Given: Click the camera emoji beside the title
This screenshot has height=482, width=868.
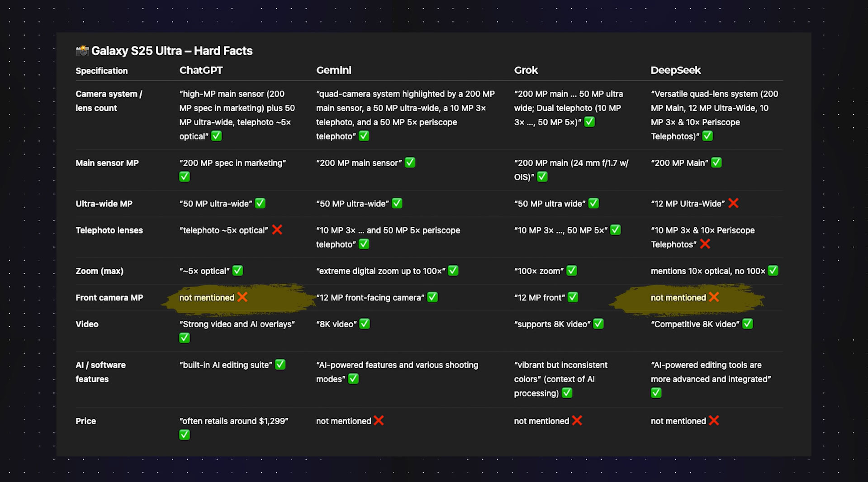Looking at the screenshot, I should [82, 50].
